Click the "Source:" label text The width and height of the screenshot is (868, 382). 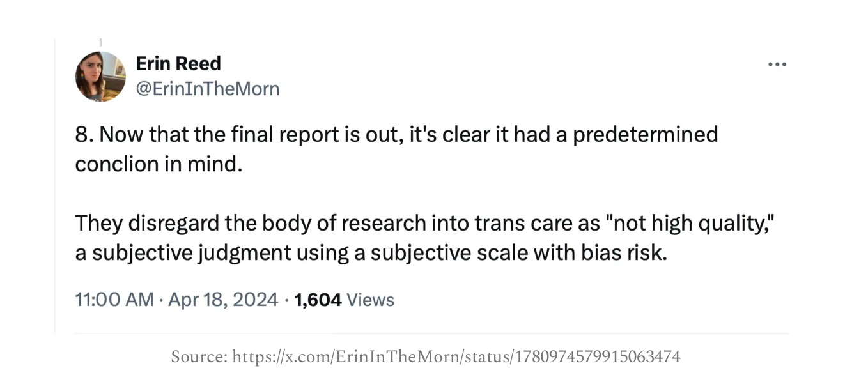199,356
